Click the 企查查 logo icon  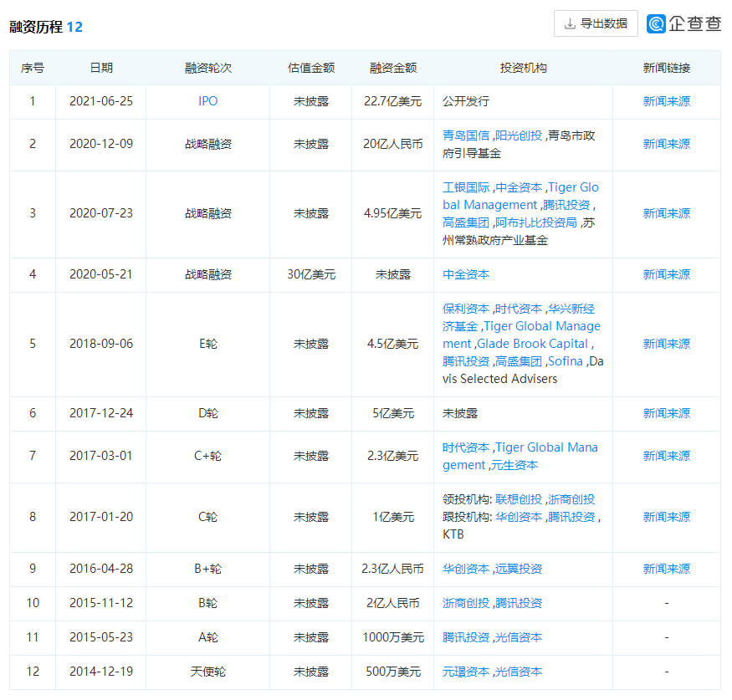657,23
